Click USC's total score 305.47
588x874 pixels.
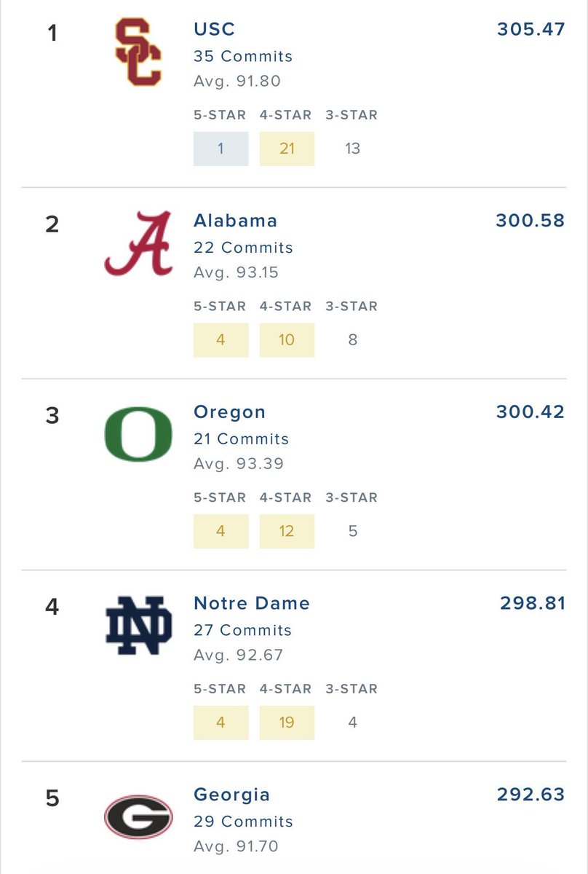[531, 29]
